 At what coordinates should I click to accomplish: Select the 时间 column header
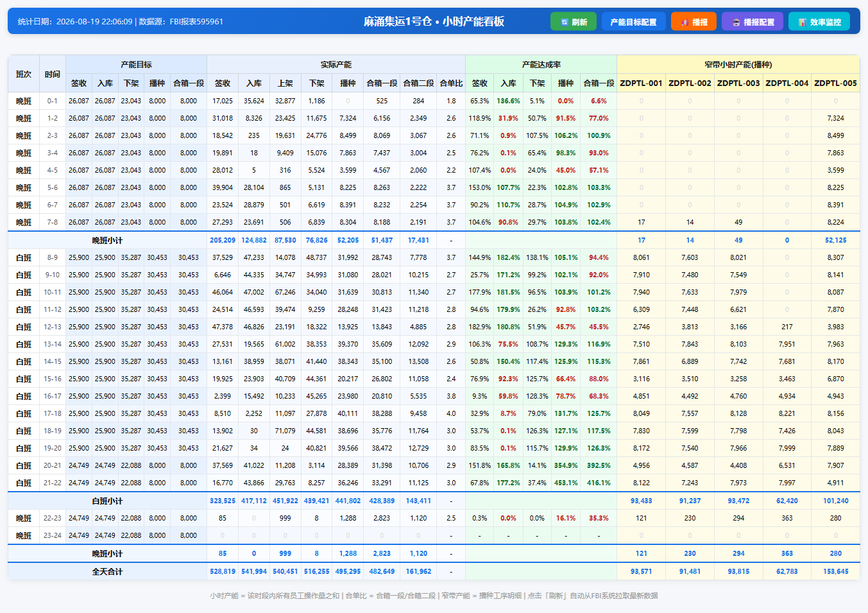[x=53, y=74]
